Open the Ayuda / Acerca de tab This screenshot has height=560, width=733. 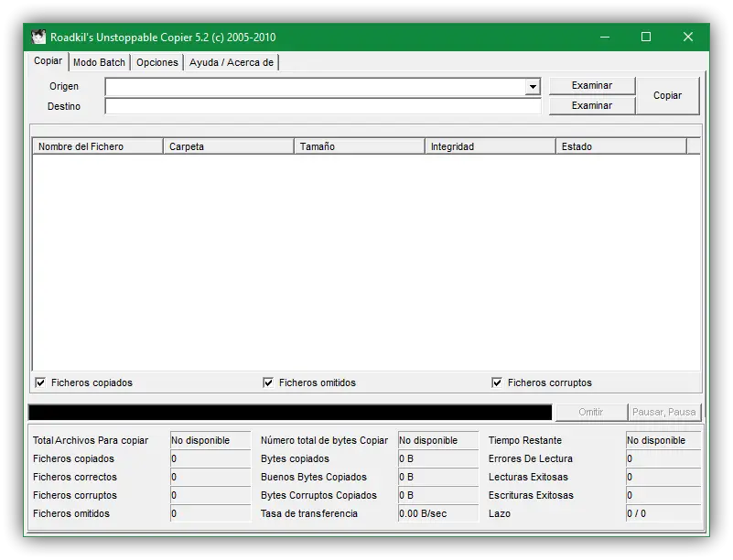pyautogui.click(x=232, y=62)
